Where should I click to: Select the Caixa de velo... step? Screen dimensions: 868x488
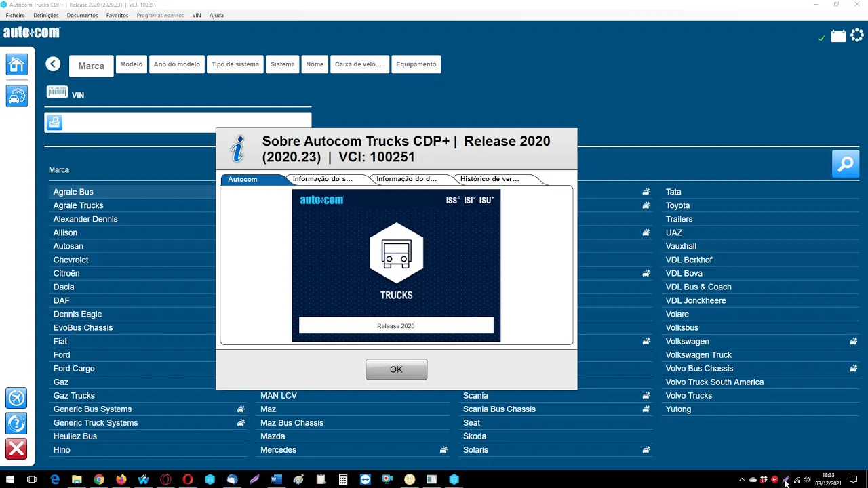359,64
